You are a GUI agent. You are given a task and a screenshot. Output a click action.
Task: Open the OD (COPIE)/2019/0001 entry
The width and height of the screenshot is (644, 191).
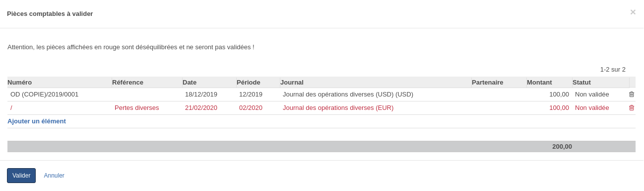(x=45, y=95)
